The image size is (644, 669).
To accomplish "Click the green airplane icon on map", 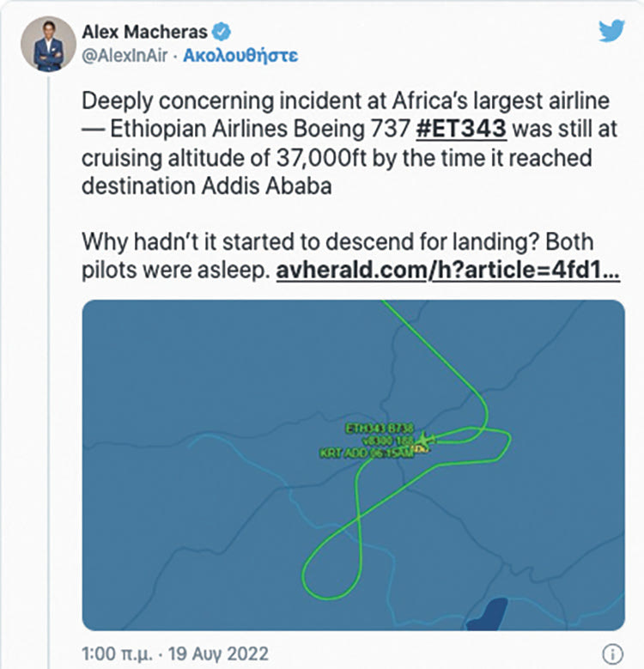I will pos(425,439).
